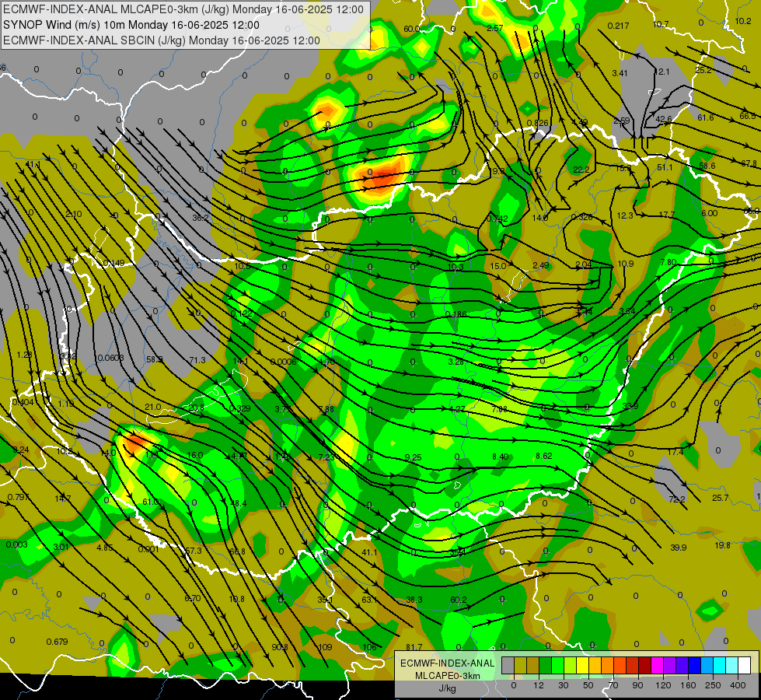Image resolution: width=761 pixels, height=700 pixels.
Task: Click the legend tick label 400
Action: coord(738,685)
